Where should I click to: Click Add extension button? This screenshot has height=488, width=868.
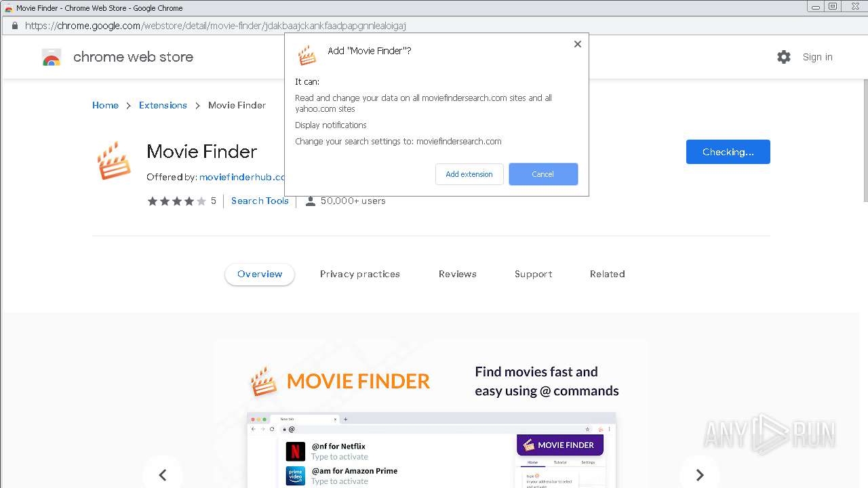(469, 174)
